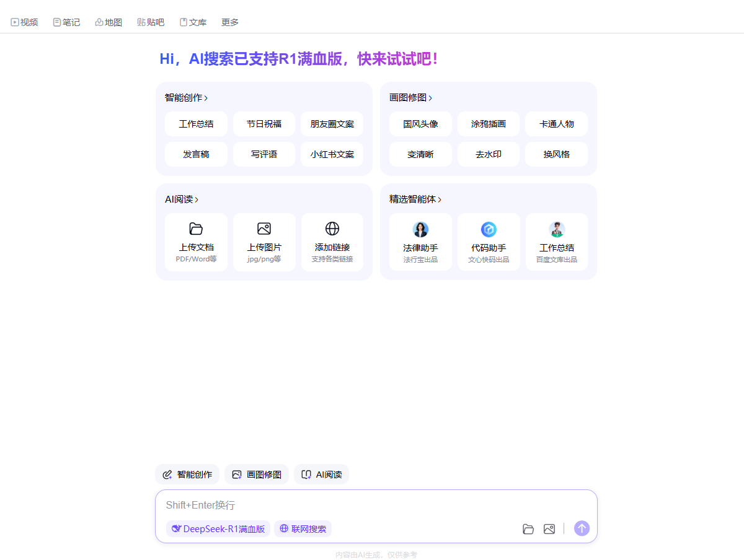Open the code assistant agent icon
744x560 pixels.
tap(489, 230)
